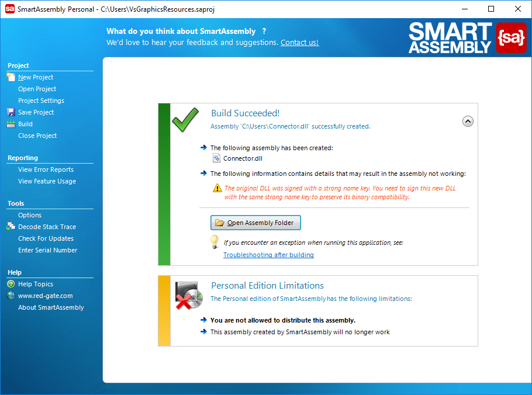
Task: Click the Help Topics question mark icon
Action: (11, 284)
